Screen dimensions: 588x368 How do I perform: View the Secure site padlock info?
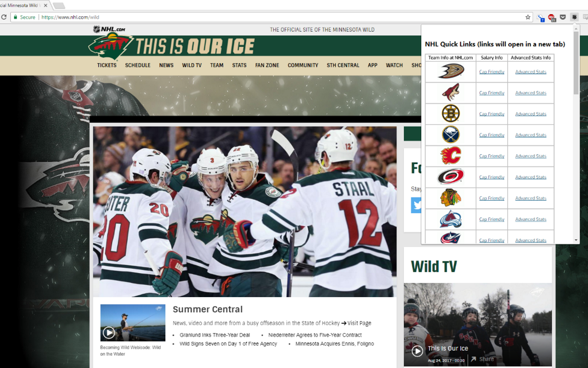point(24,17)
